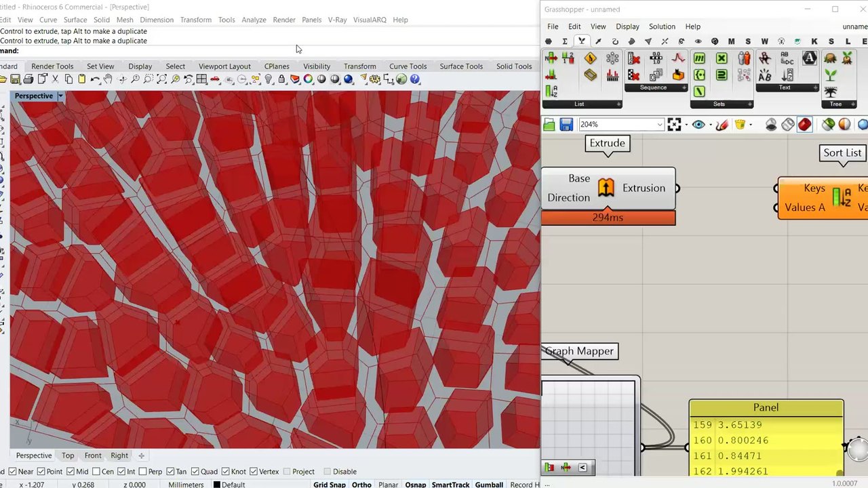The height and width of the screenshot is (488, 868).
Task: Toggle the Int osnap checkbox
Action: point(121,472)
